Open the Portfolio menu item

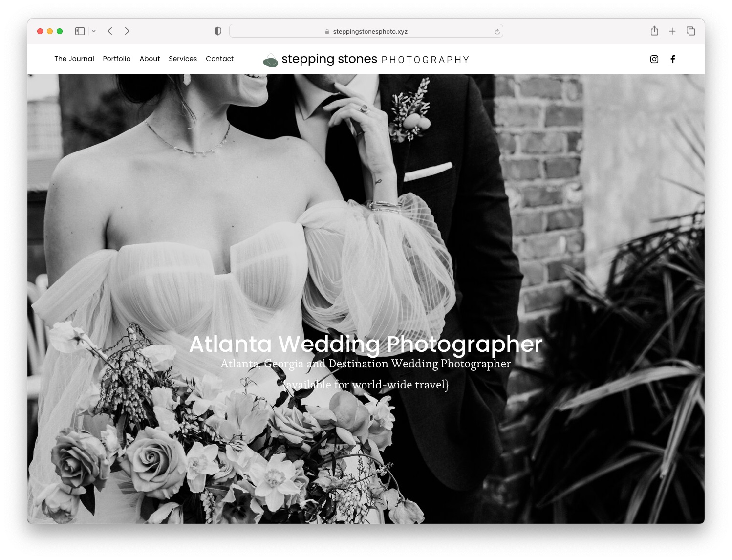pos(117,59)
